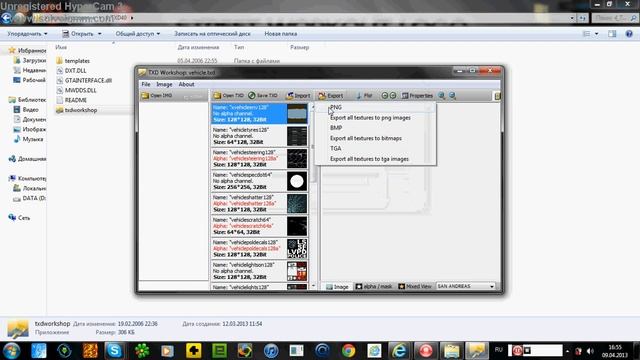Click white circle specdot thumbnail
The width and height of the screenshot is (640, 360).
click(x=297, y=181)
